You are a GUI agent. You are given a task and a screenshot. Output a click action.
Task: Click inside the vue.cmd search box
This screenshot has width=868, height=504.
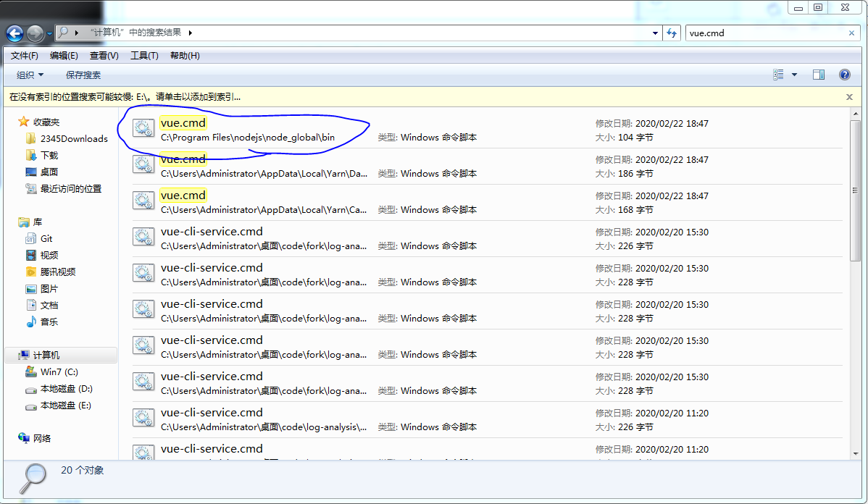(x=766, y=33)
